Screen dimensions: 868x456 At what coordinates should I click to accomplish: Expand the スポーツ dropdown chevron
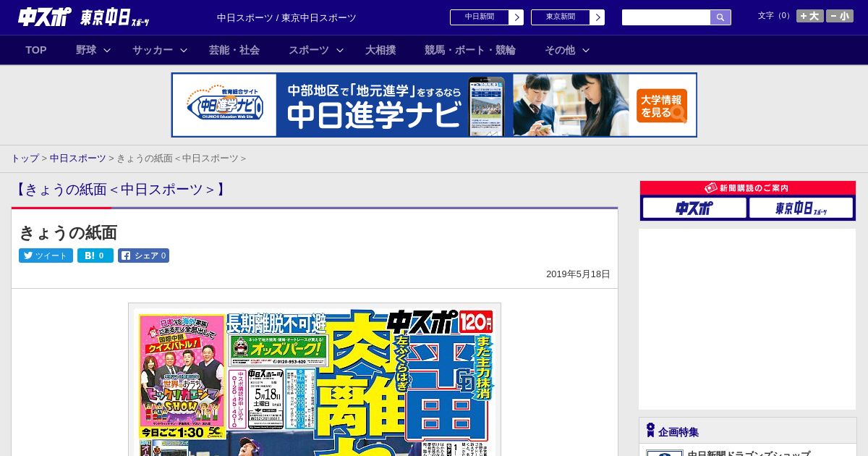pyautogui.click(x=340, y=50)
